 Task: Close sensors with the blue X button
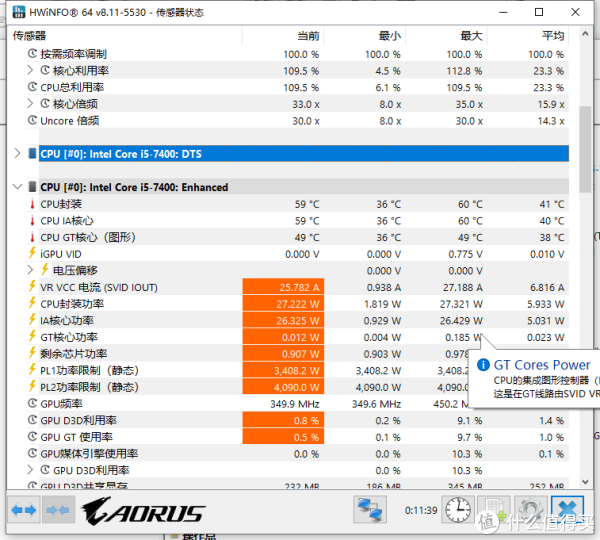(567, 510)
